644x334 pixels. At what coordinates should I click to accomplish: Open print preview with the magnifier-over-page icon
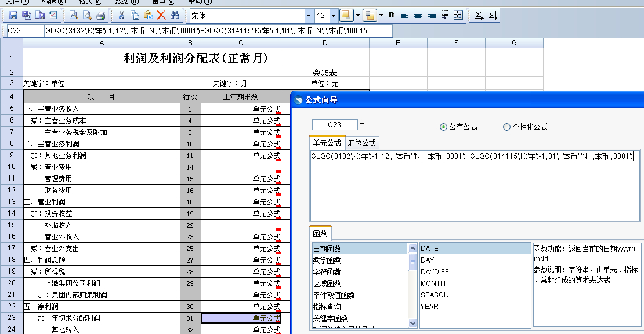click(74, 16)
